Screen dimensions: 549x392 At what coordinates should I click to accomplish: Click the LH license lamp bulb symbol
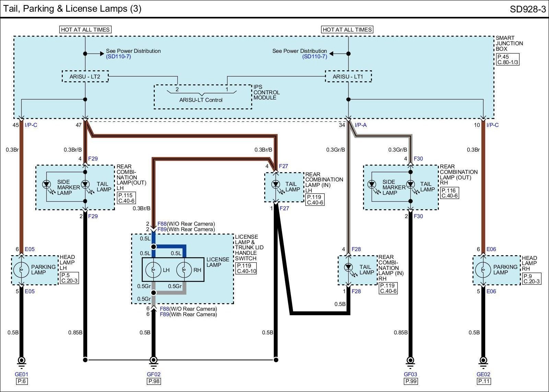click(153, 270)
